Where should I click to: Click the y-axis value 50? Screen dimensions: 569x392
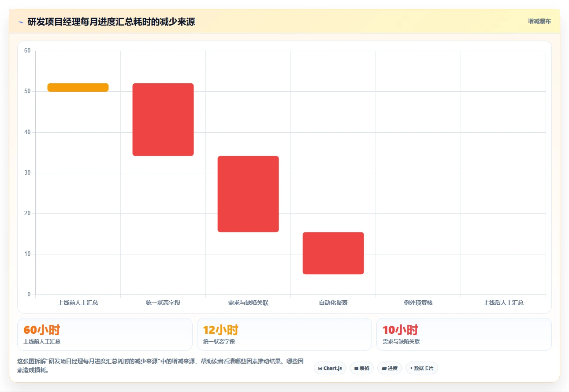pyautogui.click(x=27, y=91)
